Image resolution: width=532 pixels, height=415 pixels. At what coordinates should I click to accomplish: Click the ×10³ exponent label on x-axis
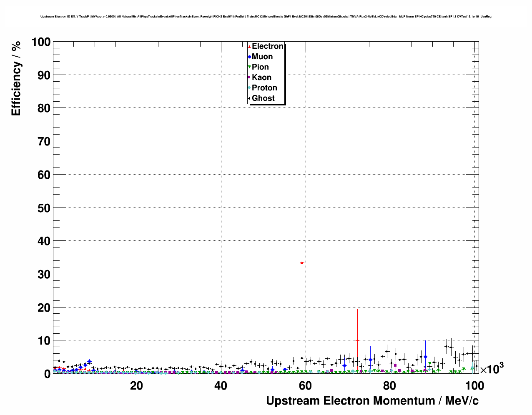[492, 369]
